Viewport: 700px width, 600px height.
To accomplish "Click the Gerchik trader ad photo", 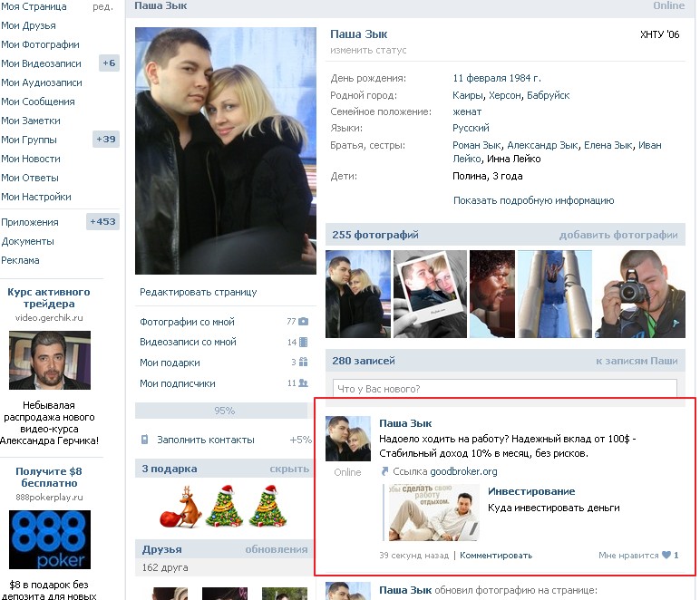I will point(50,360).
